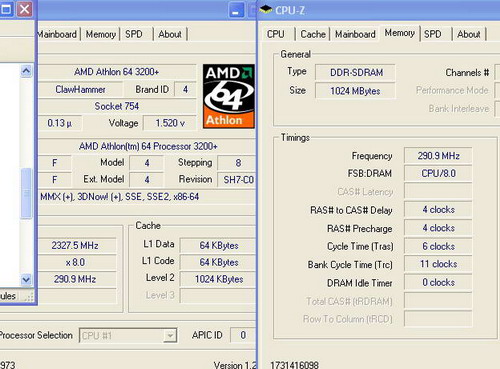Viewport: 500px width, 369px height.
Task: Click the Cycle Time (Tras) 6 clocks value
Action: click(x=438, y=246)
